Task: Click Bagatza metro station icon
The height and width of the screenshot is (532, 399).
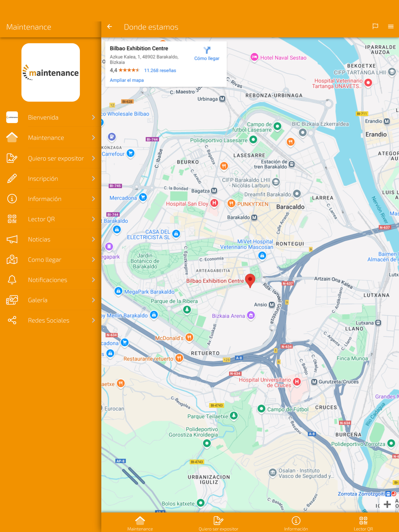Action: 214,191
